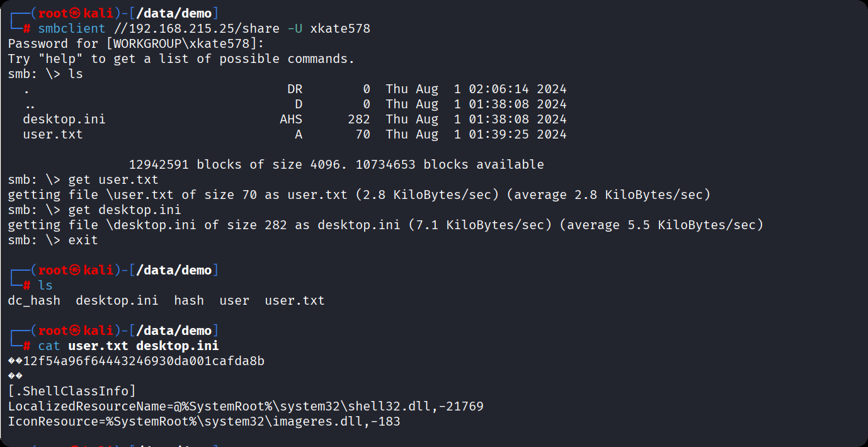Image resolution: width=868 pixels, height=447 pixels.
Task: Click the 12f54a96f hash string
Action: [x=144, y=361]
